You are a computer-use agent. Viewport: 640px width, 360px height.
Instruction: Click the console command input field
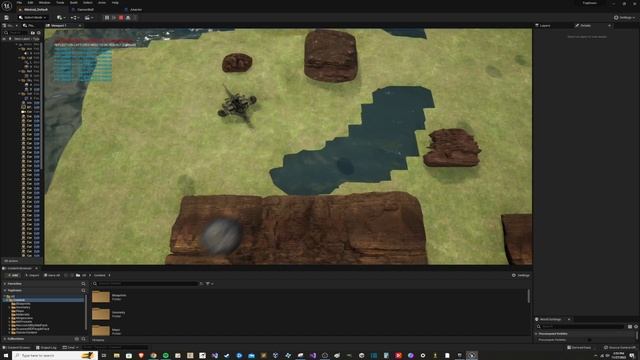coord(115,347)
